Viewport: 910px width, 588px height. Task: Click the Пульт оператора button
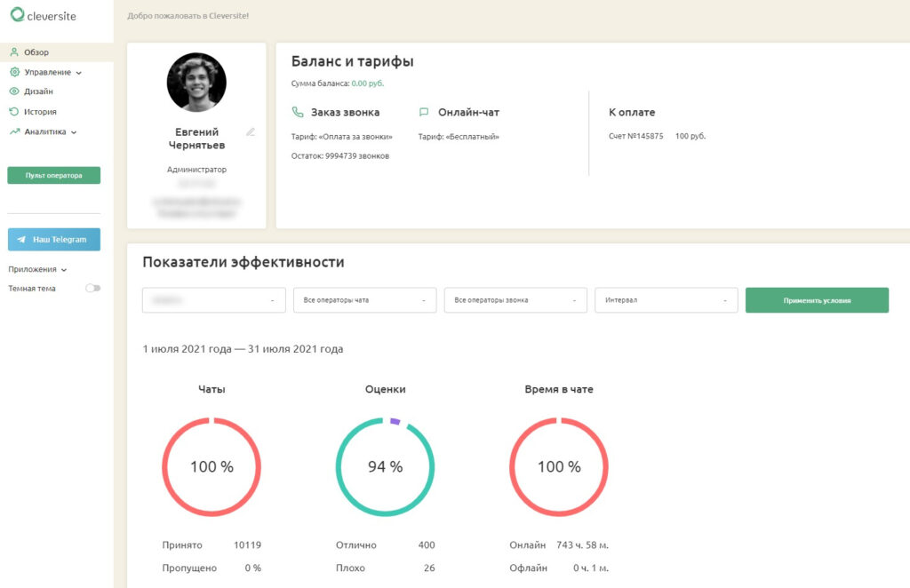point(54,175)
